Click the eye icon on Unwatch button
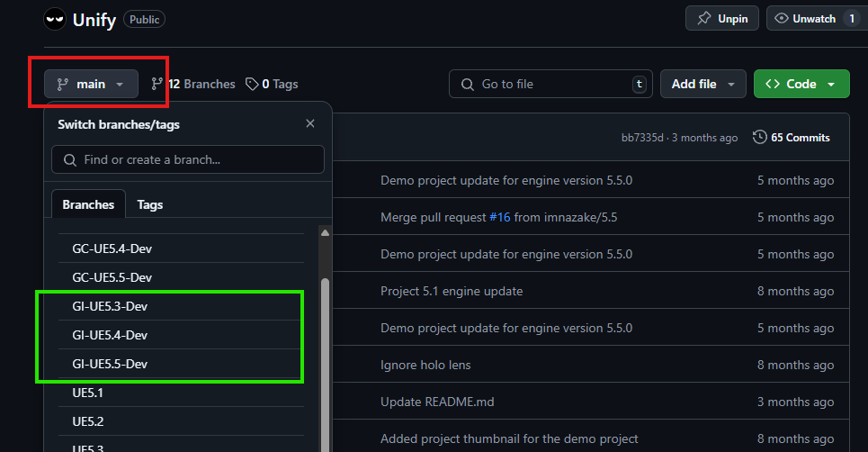Viewport: 868px width, 452px height. click(781, 18)
